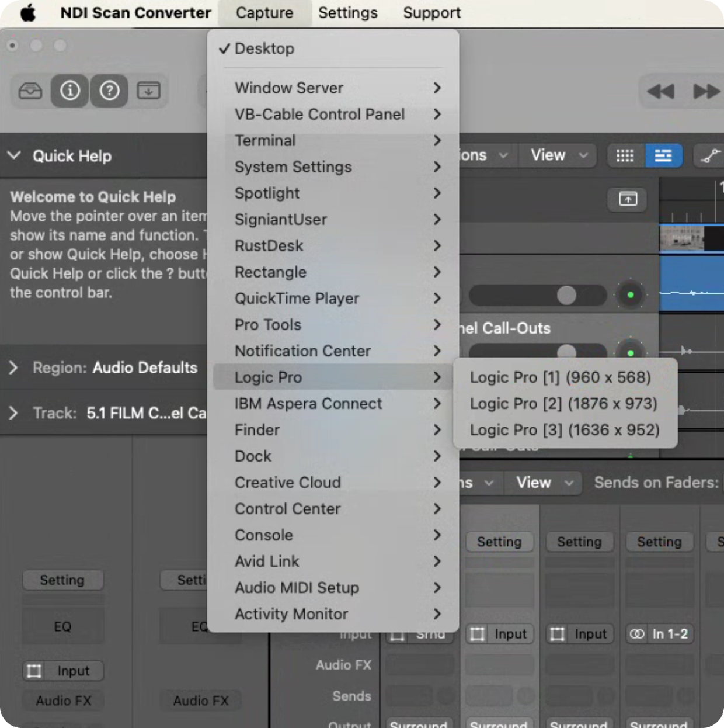This screenshot has height=728, width=724.
Task: Click the Sends on Faders label
Action: click(656, 483)
